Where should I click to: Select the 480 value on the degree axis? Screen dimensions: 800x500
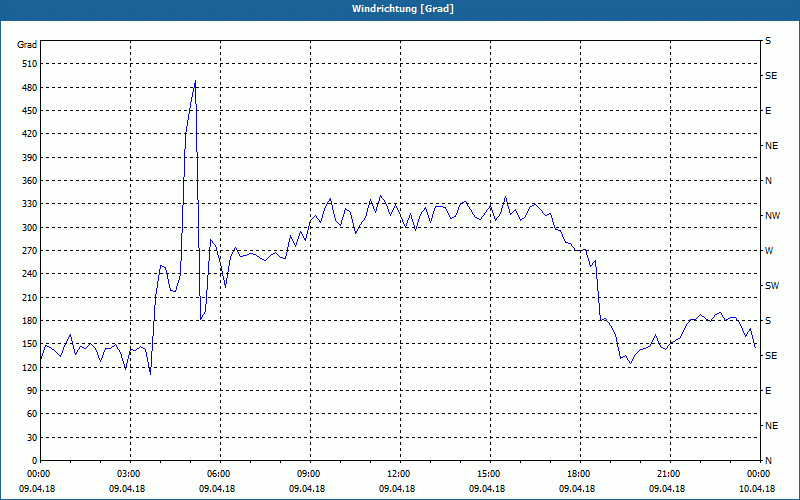click(30, 88)
